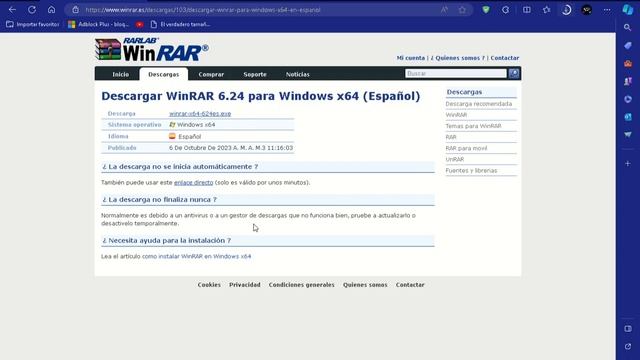Viewport: 640px width, 360px height.
Task: Click the WinRAR RARLAB logo
Action: [151, 49]
